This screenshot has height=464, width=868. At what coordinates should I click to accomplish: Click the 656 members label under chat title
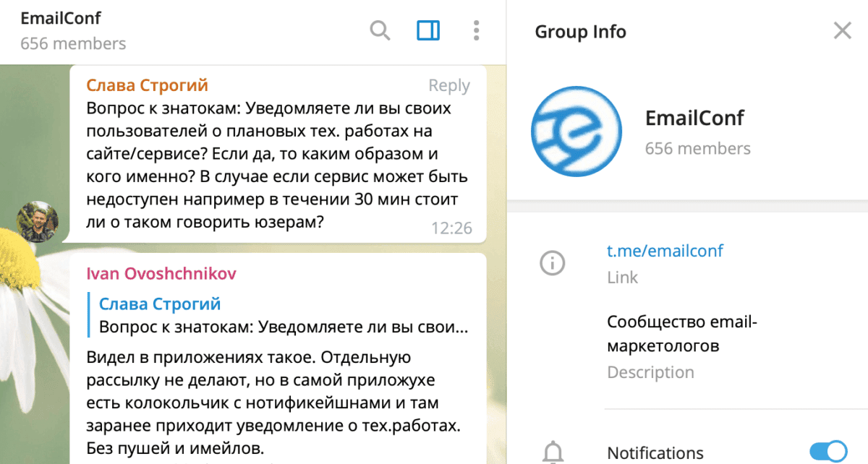(x=72, y=43)
